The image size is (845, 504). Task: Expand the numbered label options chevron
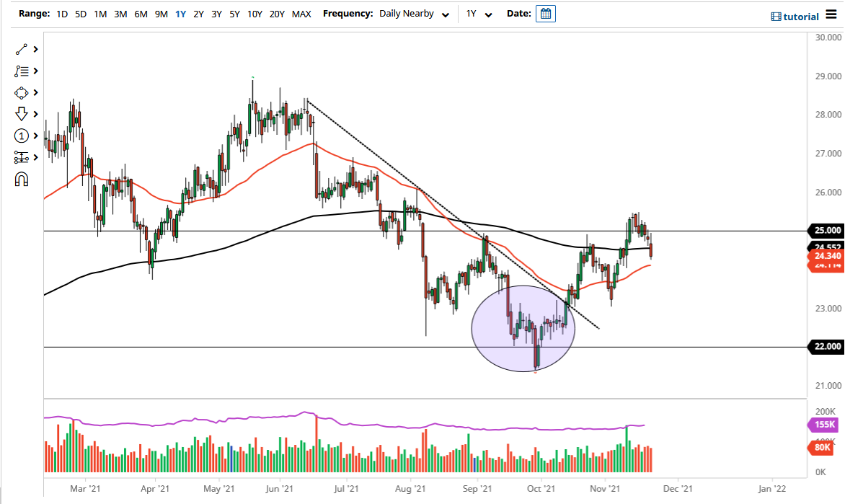point(35,136)
